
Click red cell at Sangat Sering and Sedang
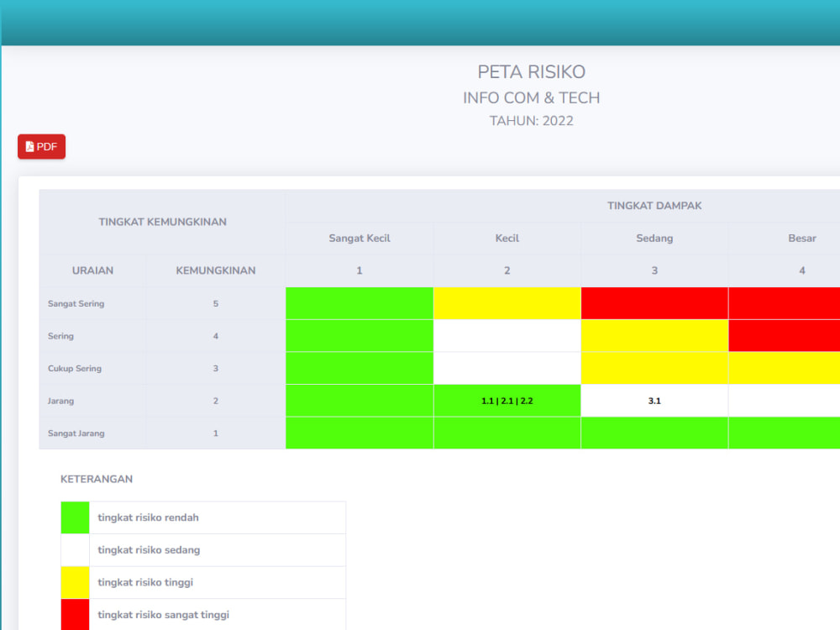click(654, 303)
